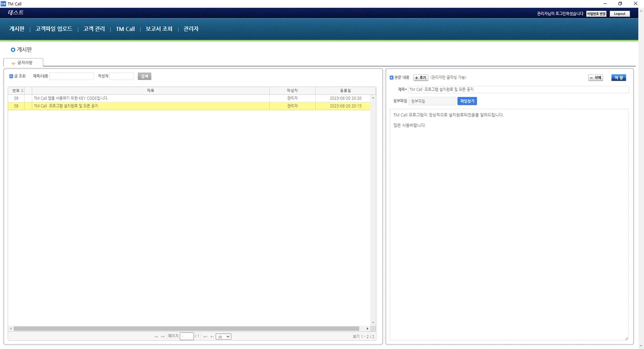Click the main window's bottom scroll arrow
The width and height of the screenshot is (644, 349).
[x=641, y=346]
